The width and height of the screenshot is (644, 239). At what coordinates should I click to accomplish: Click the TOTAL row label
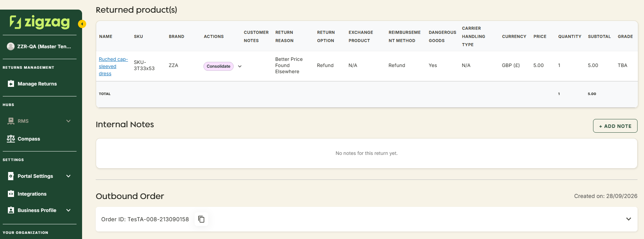[105, 94]
